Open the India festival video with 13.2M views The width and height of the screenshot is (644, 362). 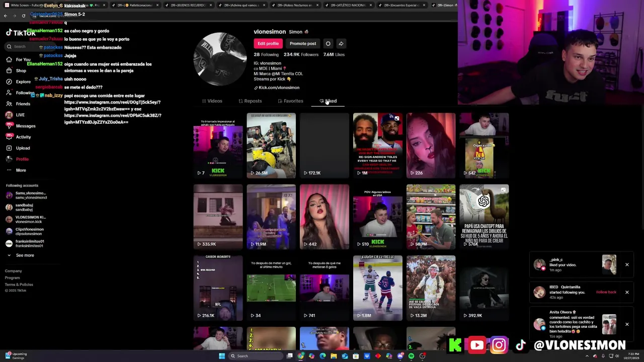click(431, 288)
